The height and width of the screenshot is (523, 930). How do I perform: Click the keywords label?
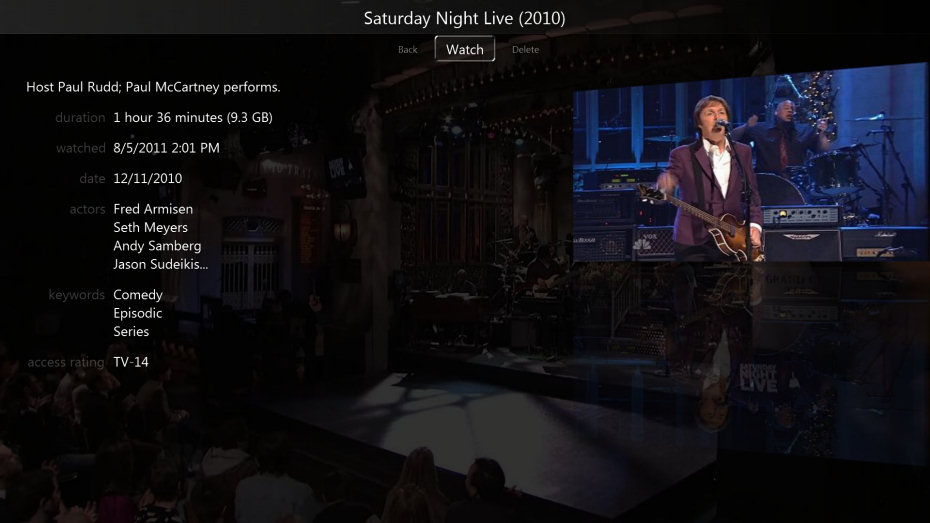[x=77, y=295]
